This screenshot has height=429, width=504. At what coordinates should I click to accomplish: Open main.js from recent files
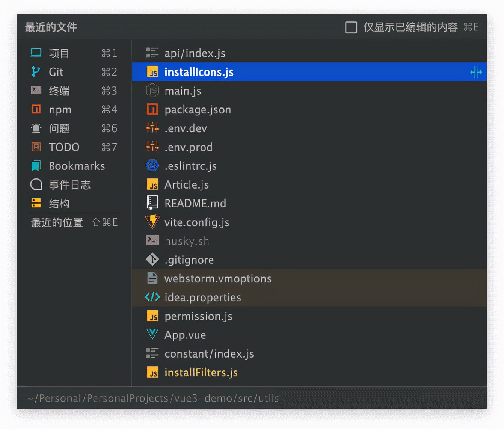point(309,91)
